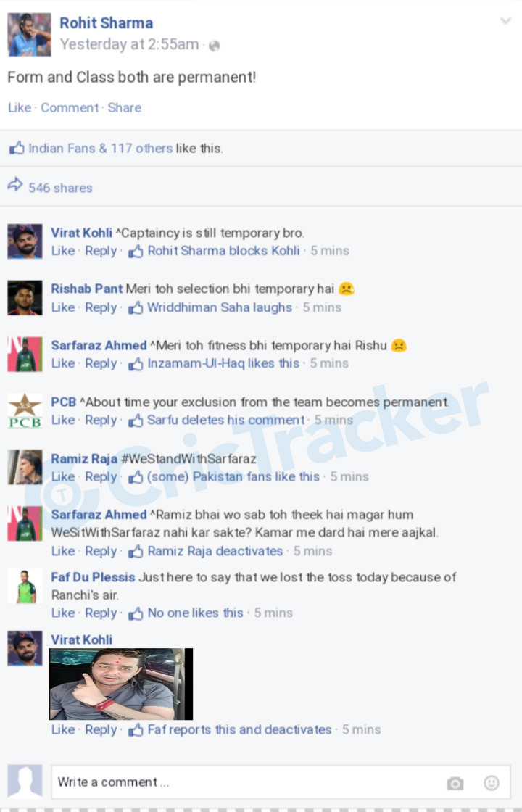Screen dimensions: 522x812
Task: Open Ramiz Raja's profile name
Action: point(84,459)
